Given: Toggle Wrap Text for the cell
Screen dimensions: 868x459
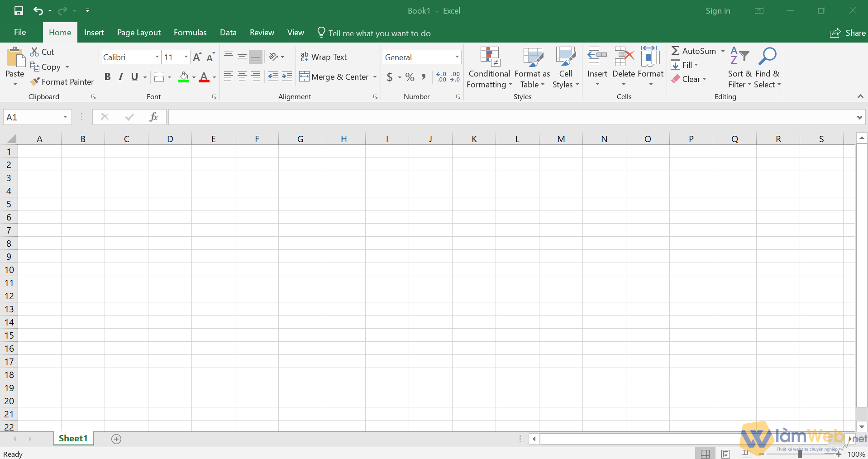Looking at the screenshot, I should pos(324,57).
